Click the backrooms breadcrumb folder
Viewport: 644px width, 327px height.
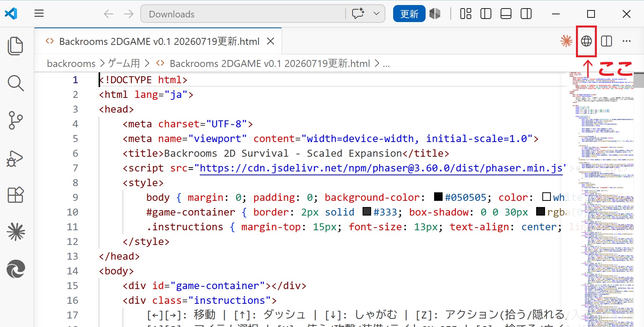(x=71, y=63)
